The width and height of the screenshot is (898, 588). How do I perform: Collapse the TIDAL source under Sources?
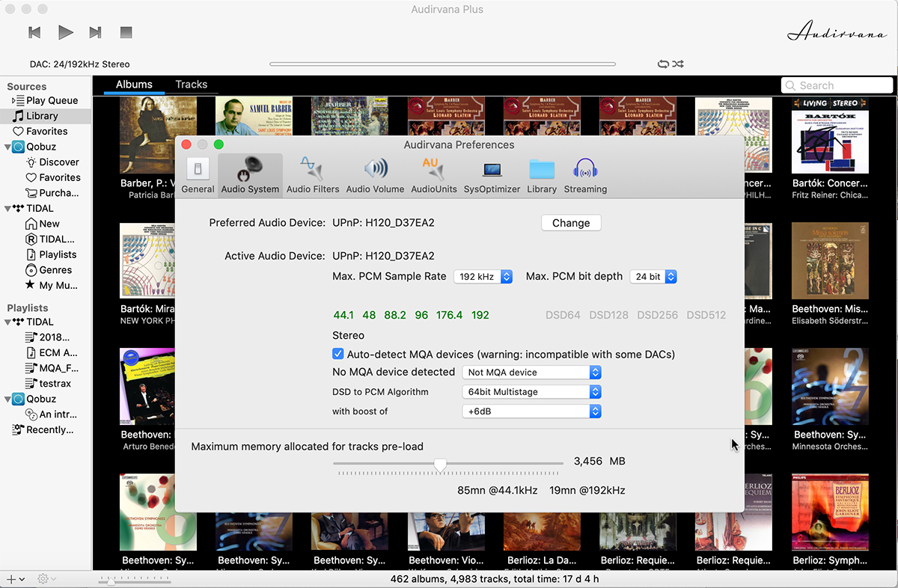(7, 209)
